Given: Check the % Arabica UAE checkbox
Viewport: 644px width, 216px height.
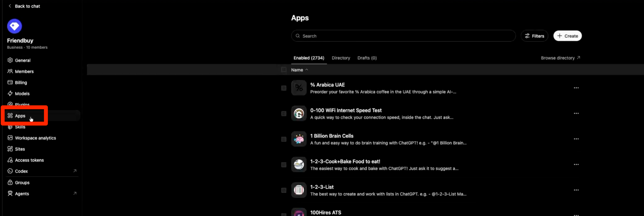Looking at the screenshot, I should pos(284,88).
